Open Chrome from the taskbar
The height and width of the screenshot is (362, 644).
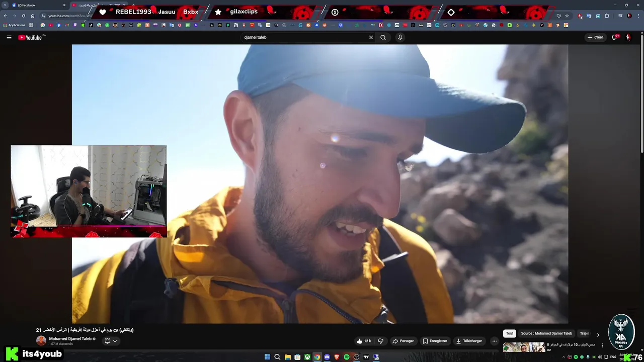click(317, 357)
